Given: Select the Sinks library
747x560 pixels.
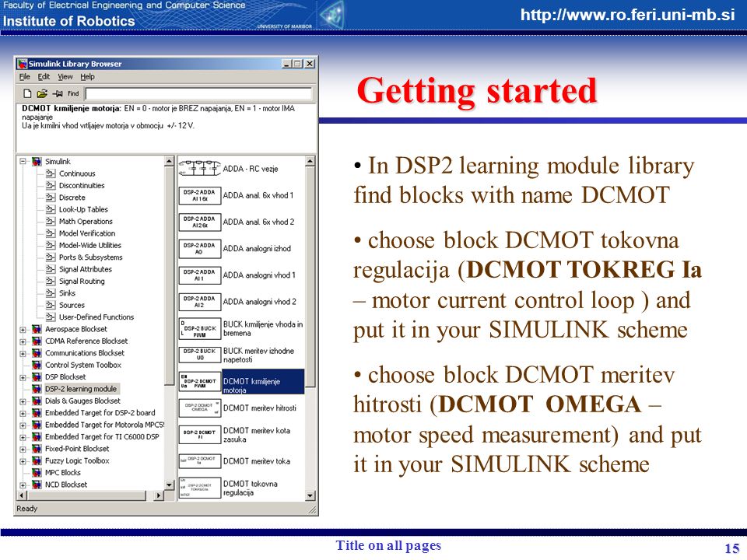Looking at the screenshot, I should [67, 293].
